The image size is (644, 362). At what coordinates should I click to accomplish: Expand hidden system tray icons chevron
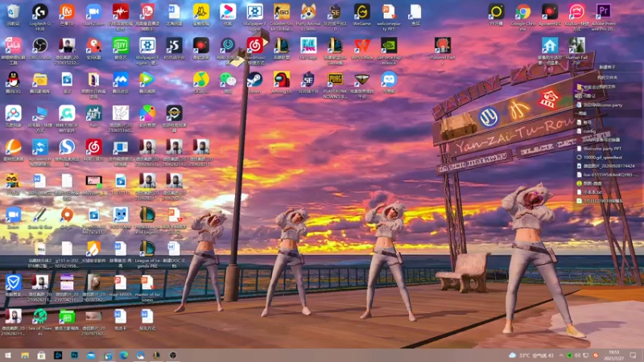(561, 355)
